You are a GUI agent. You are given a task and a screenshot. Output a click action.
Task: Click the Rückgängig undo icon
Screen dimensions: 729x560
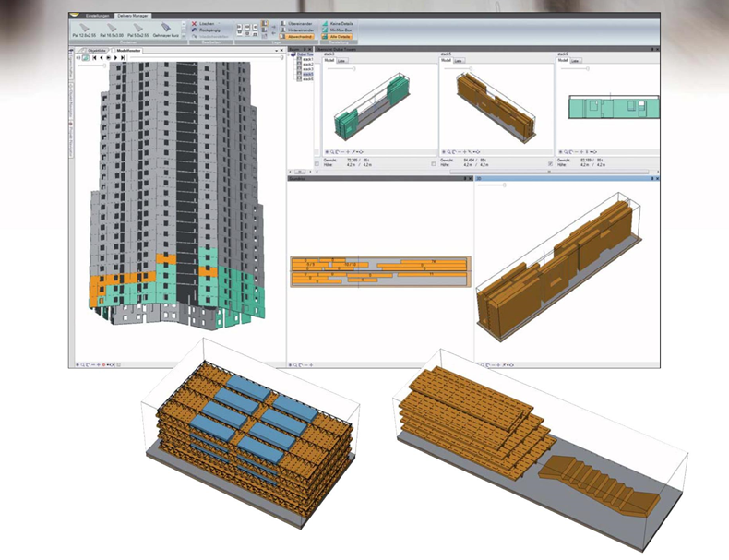click(196, 30)
